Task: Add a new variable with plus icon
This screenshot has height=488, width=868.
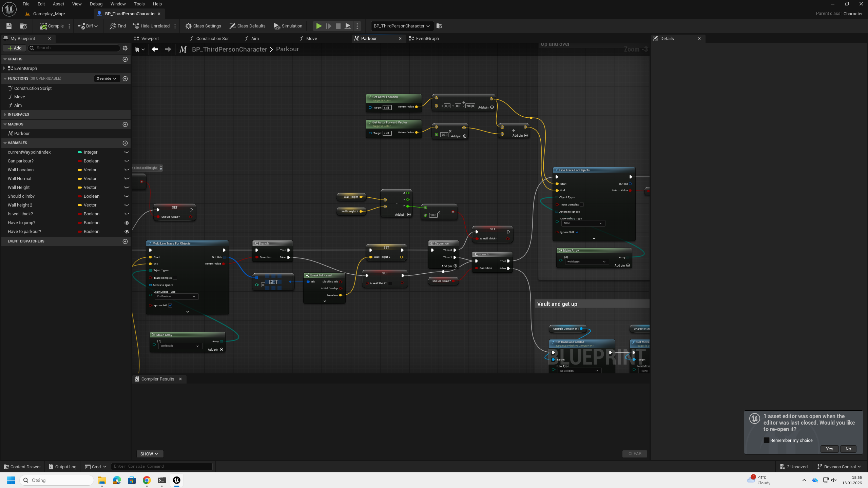Action: point(125,143)
